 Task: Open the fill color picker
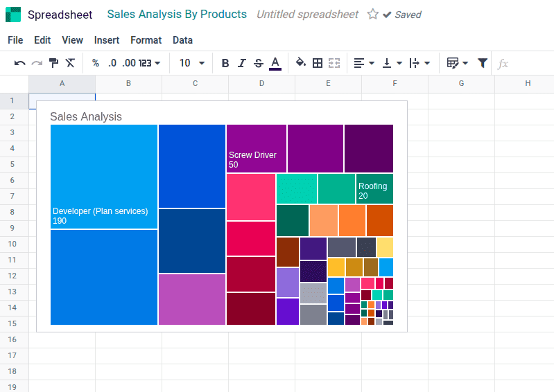[300, 63]
